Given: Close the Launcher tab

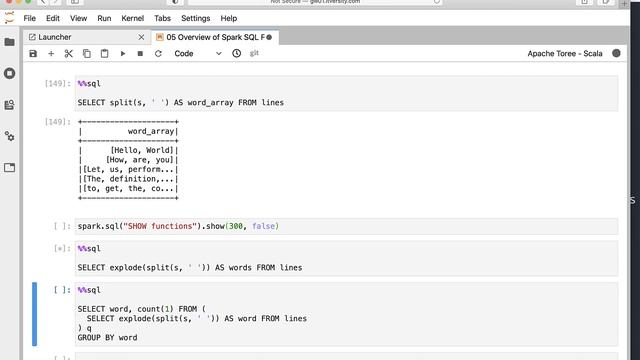Looking at the screenshot, I should point(141,37).
